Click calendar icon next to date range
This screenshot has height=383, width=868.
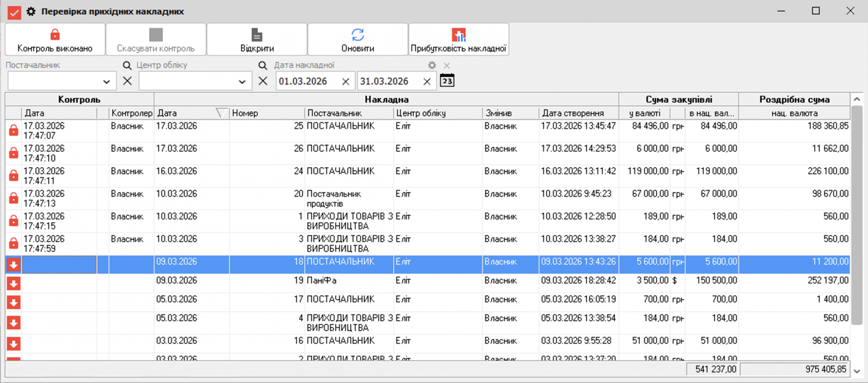point(447,81)
